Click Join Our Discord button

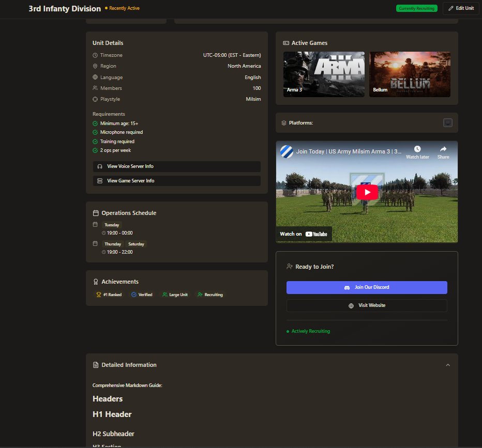coord(367,287)
